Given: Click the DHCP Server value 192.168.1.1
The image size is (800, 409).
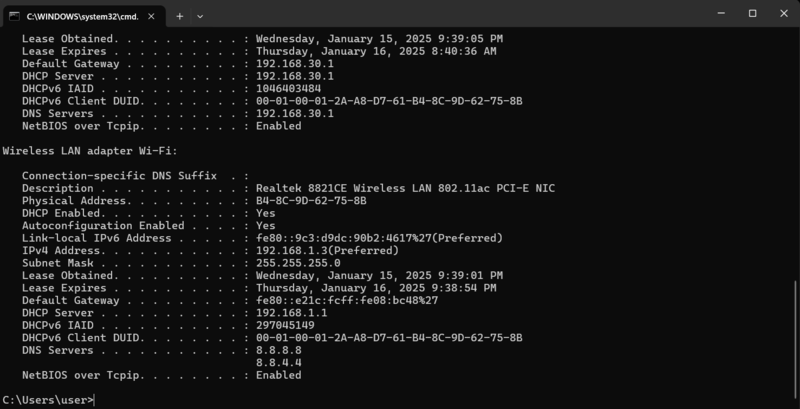Looking at the screenshot, I should coord(289,313).
